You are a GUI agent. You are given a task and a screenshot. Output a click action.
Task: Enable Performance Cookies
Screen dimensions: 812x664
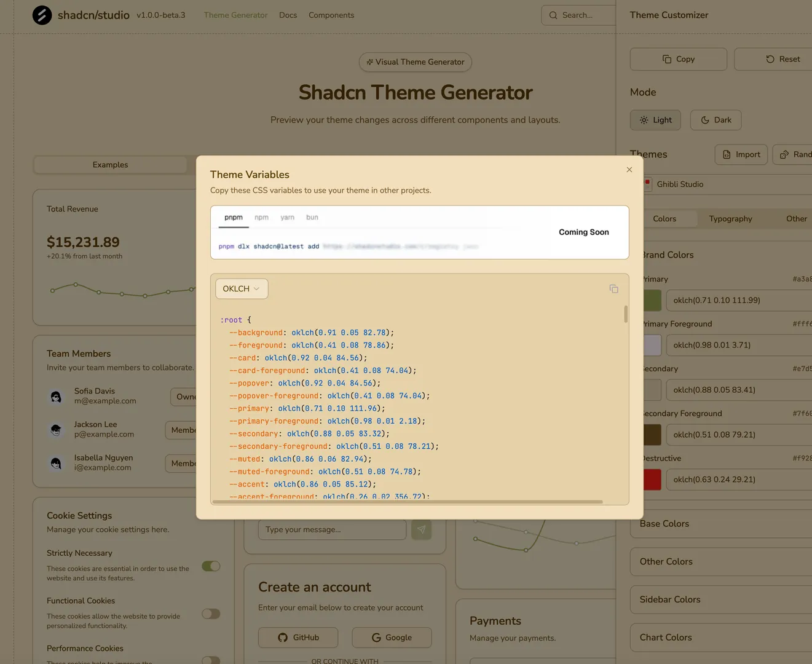[211, 660]
